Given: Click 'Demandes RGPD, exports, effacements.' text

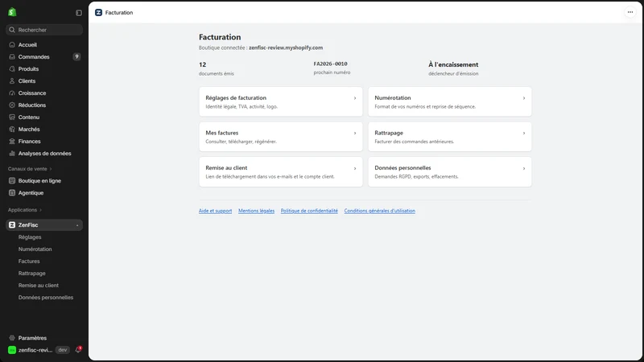Looking at the screenshot, I should click(416, 177).
